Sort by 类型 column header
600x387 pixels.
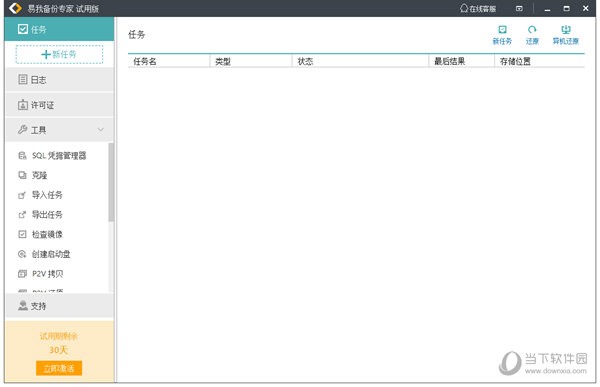pos(251,61)
